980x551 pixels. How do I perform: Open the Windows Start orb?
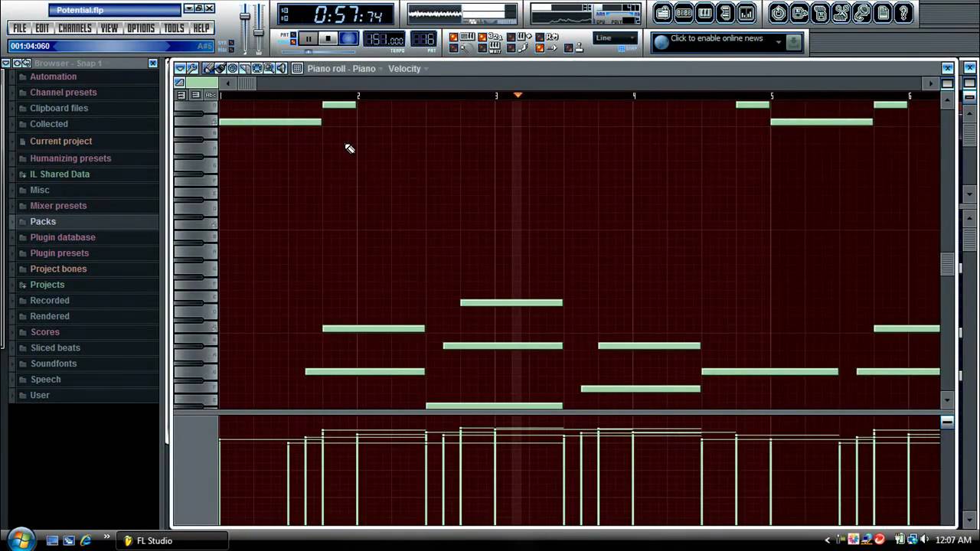tap(21, 539)
